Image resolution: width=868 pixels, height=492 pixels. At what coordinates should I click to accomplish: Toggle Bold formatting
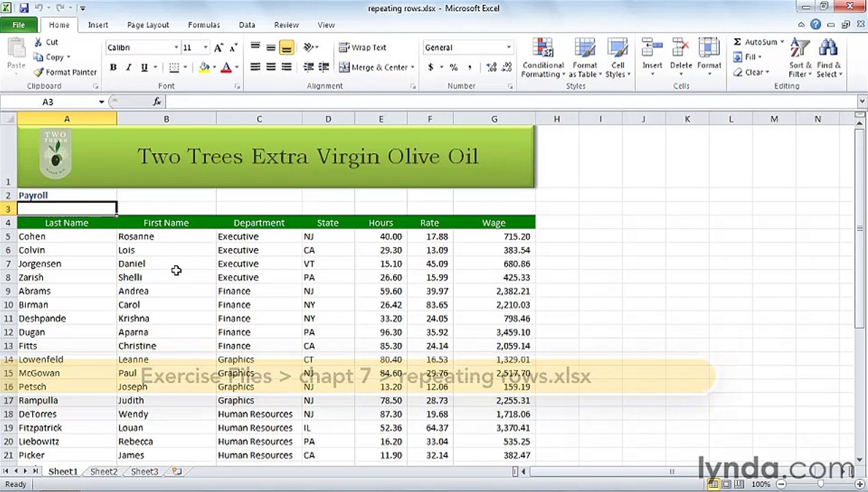pos(113,68)
